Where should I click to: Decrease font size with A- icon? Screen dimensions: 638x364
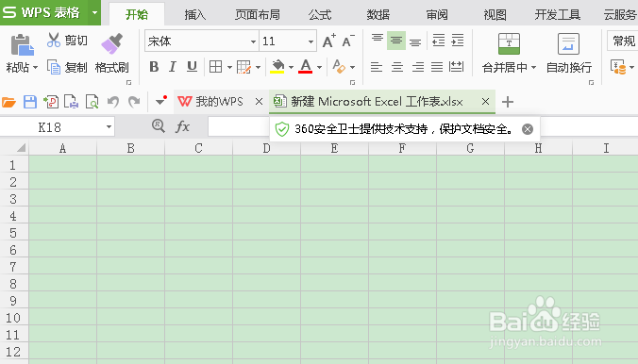[x=348, y=41]
